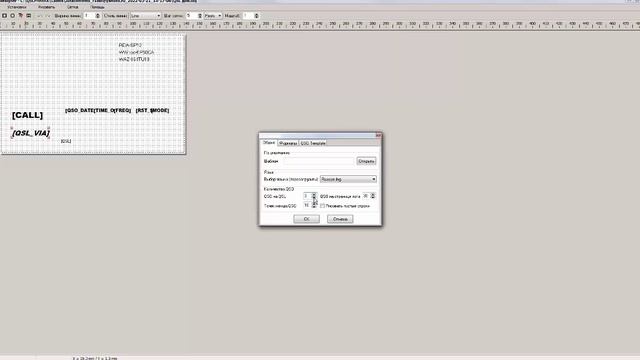640x360 pixels.
Task: Select the small field below [QSL_VIA] row
Action: tap(66, 141)
